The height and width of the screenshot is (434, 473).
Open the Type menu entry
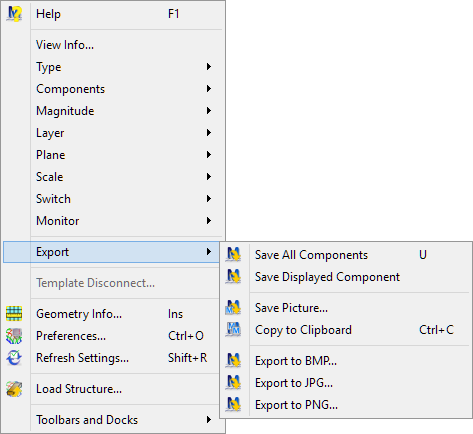(x=113, y=67)
